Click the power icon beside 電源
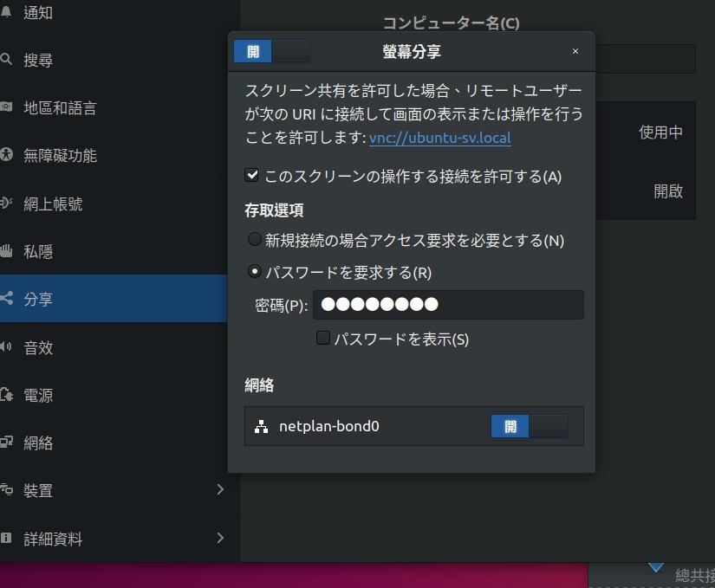Screen dimensions: 715x588 (x=5, y=394)
